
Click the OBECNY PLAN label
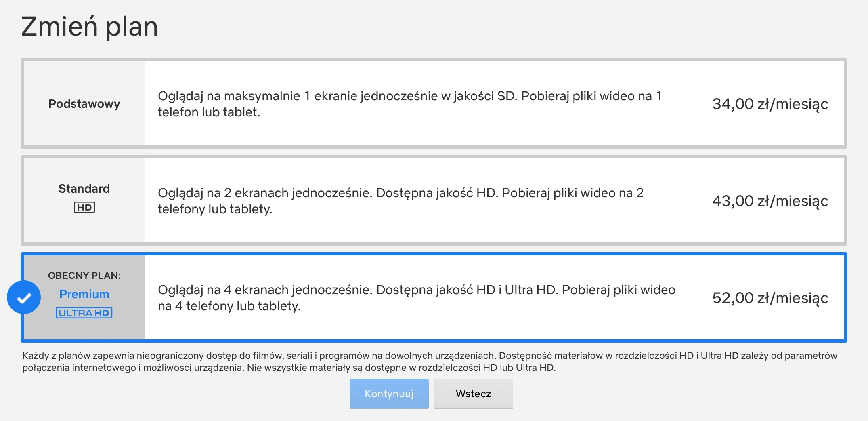tap(84, 276)
